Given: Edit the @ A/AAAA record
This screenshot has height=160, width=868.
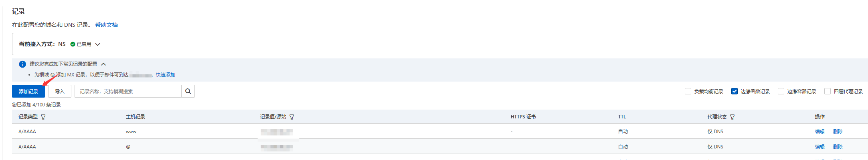Looking at the screenshot, I should coord(819,147).
